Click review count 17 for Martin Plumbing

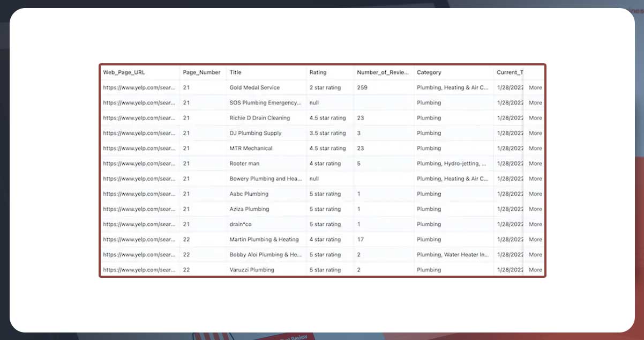pos(361,239)
